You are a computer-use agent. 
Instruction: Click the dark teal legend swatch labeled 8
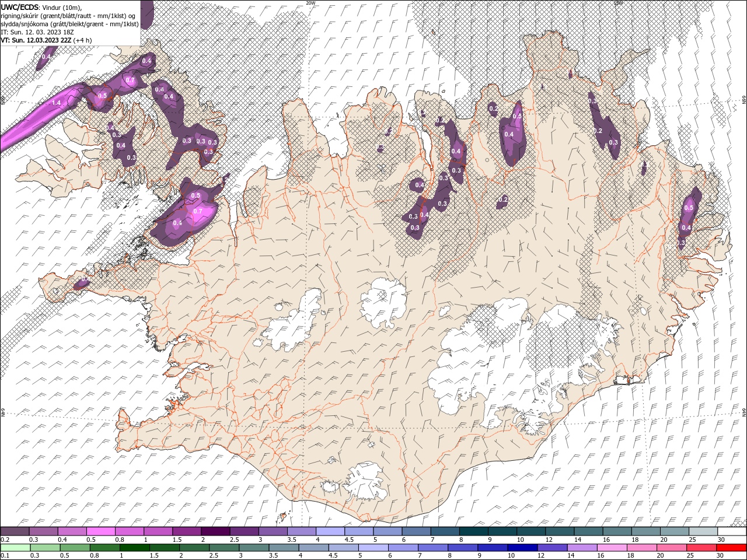click(x=473, y=531)
